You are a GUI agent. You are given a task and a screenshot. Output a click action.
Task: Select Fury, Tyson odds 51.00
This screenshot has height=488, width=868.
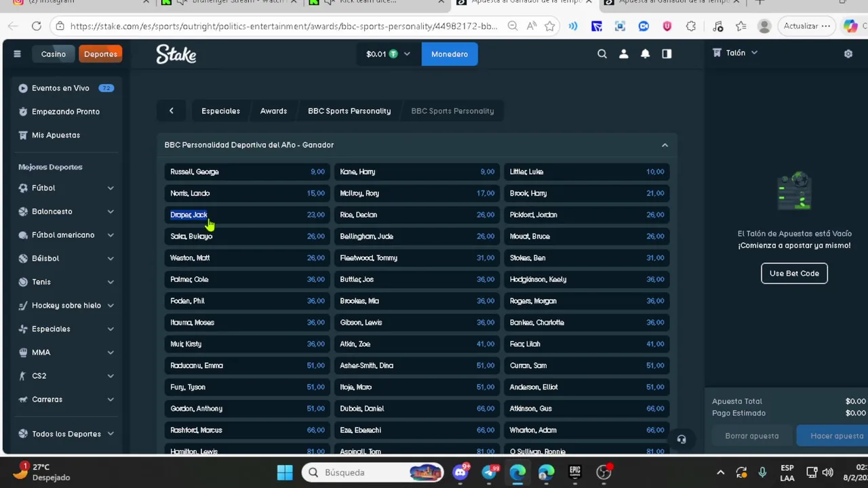[x=247, y=387]
